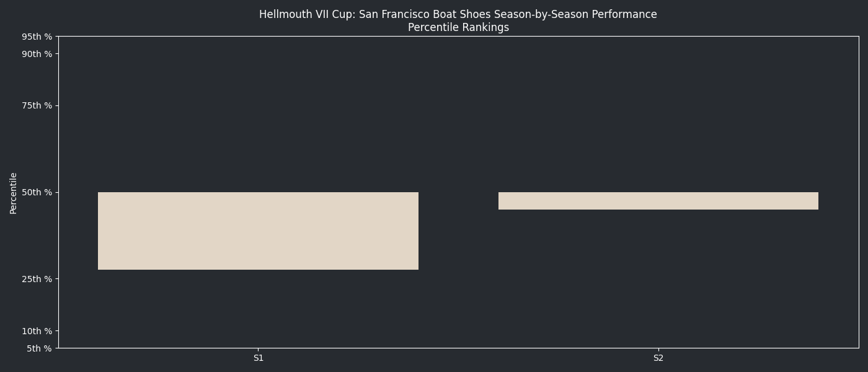Click the '75th %' y-axis tick label
This screenshot has height=372, width=868.
[x=37, y=105]
